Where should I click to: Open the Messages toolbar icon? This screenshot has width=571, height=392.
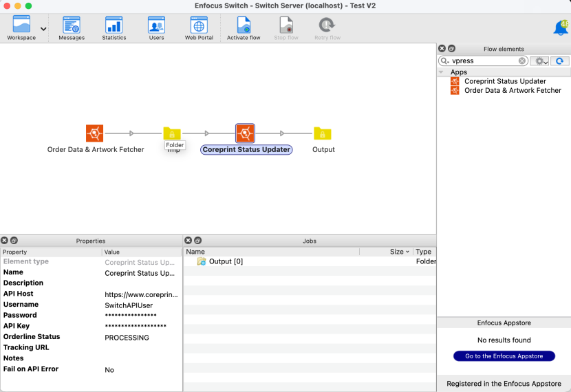72,27
